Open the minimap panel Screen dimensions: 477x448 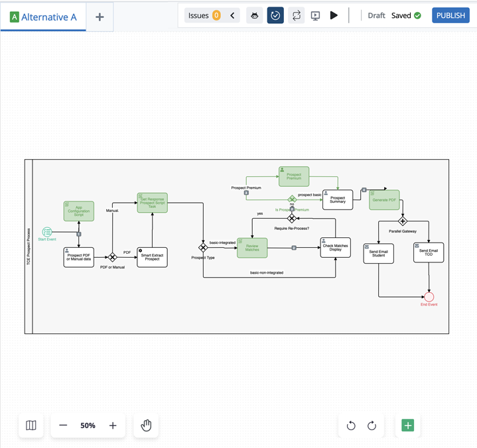click(x=31, y=425)
